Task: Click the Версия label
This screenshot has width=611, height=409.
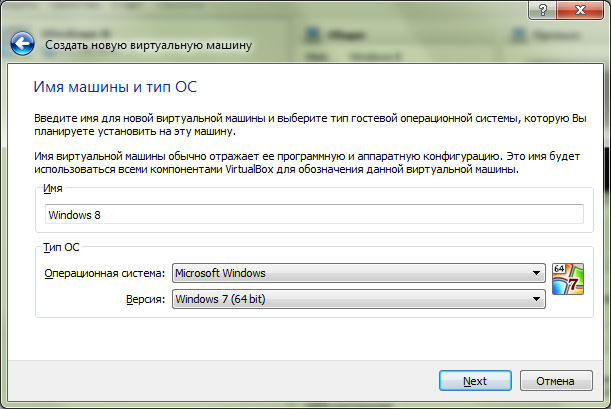Action: 145,300
